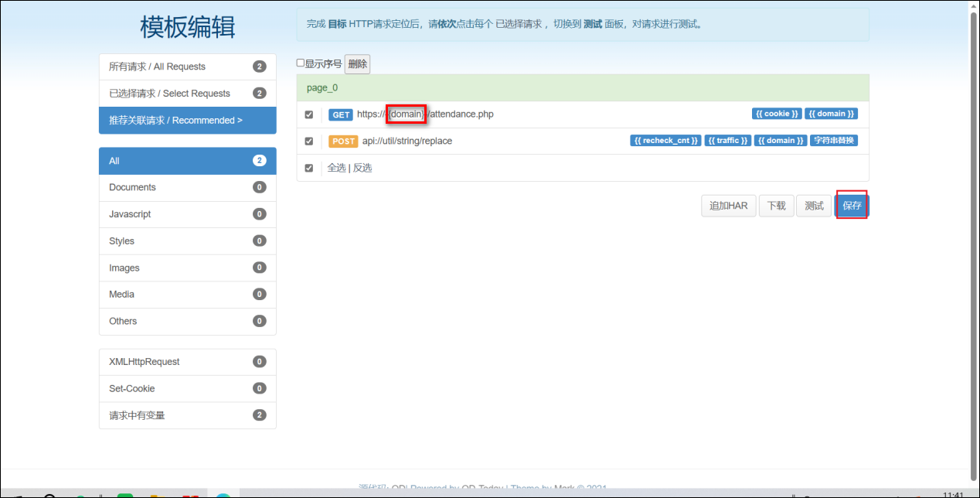Click the {{ domain }} badge on GET row
The width and height of the screenshot is (980, 498).
tap(831, 114)
